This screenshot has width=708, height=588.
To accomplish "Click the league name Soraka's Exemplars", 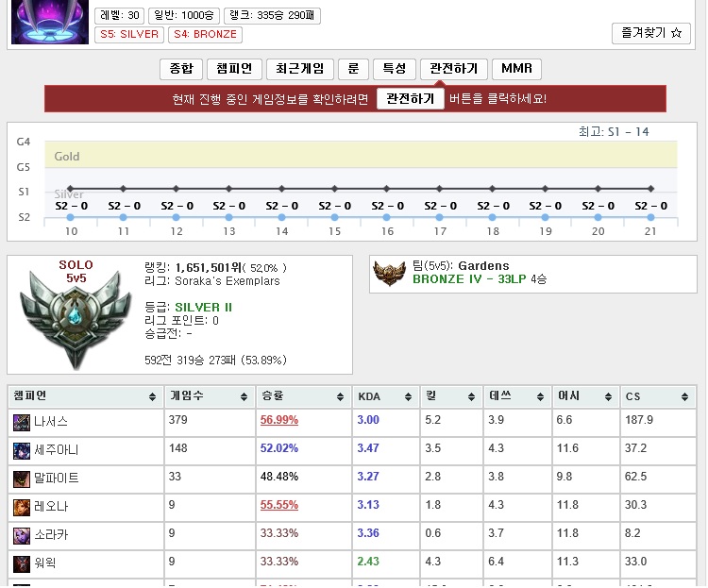I will click(x=228, y=281).
